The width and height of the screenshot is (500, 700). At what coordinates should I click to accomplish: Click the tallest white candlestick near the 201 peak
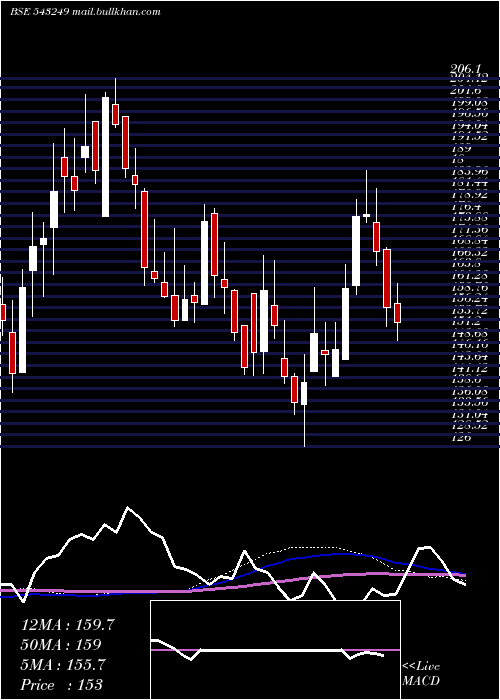click(105, 156)
